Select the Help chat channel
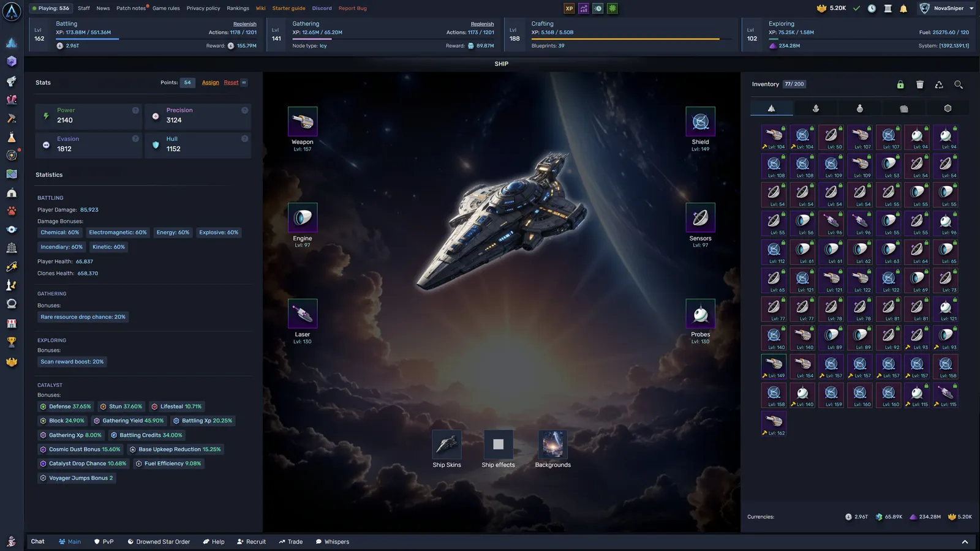 point(214,542)
